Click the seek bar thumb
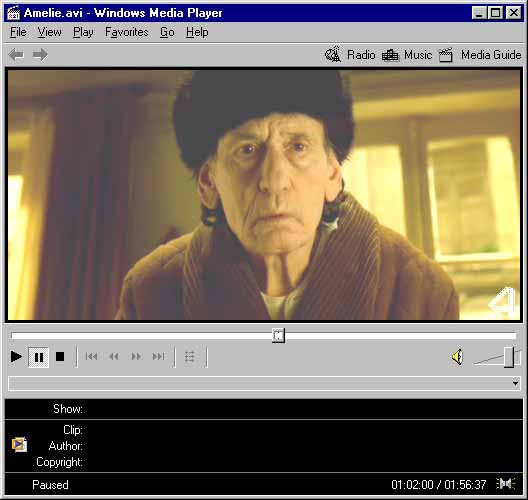Viewport: 528px width, 500px height. pos(278,335)
